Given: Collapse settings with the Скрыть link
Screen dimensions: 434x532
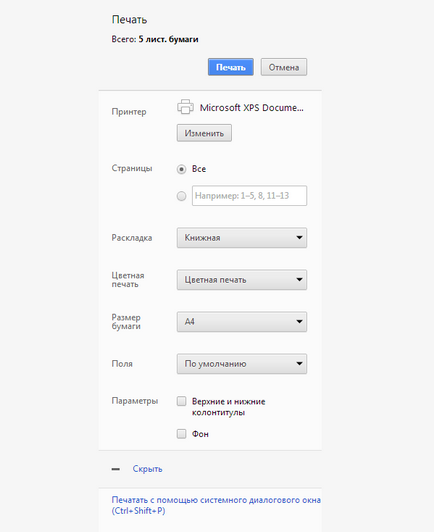Looking at the screenshot, I should 147,469.
